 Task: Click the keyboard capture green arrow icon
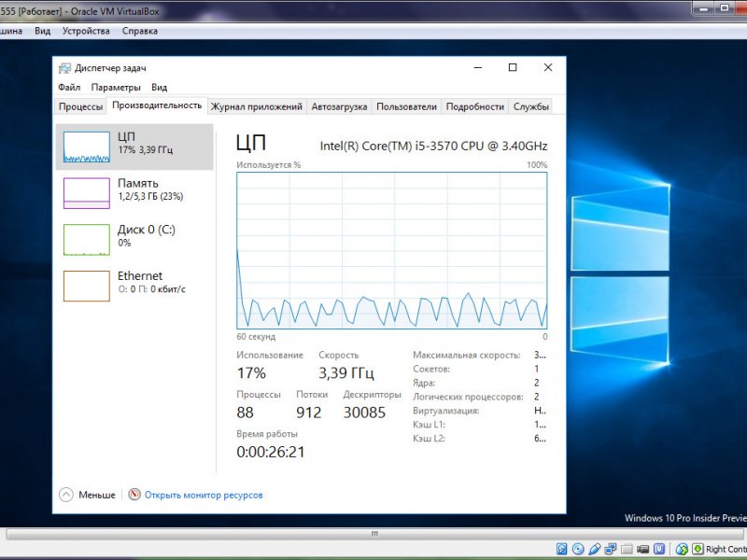[698, 549]
